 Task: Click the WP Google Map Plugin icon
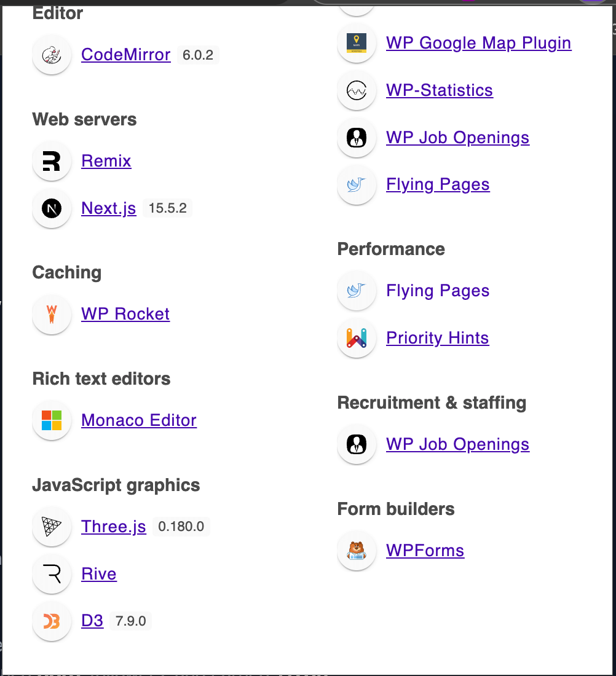[357, 43]
